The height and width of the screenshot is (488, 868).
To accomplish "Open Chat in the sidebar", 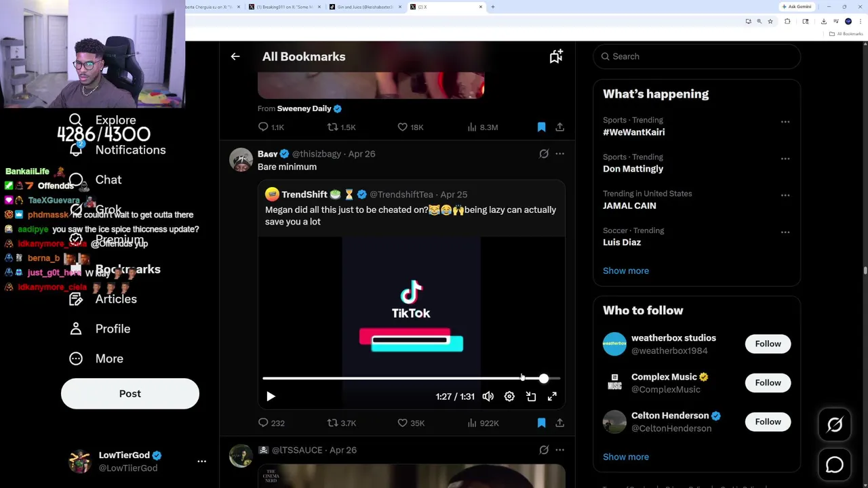I will (x=96, y=180).
